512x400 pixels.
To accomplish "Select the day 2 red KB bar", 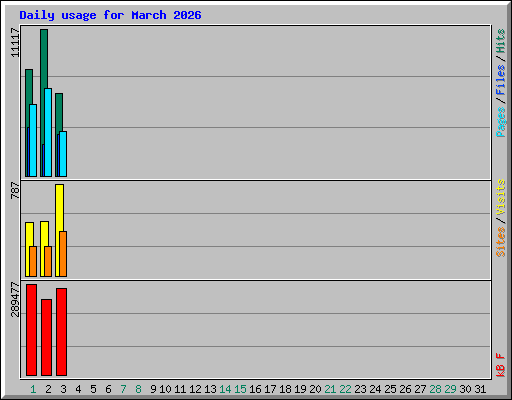I will tap(46, 337).
